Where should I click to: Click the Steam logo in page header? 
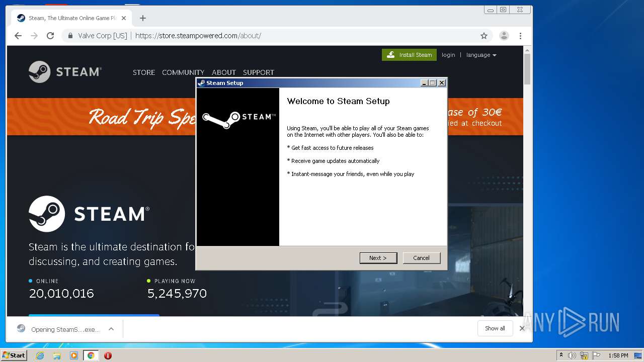(65, 72)
